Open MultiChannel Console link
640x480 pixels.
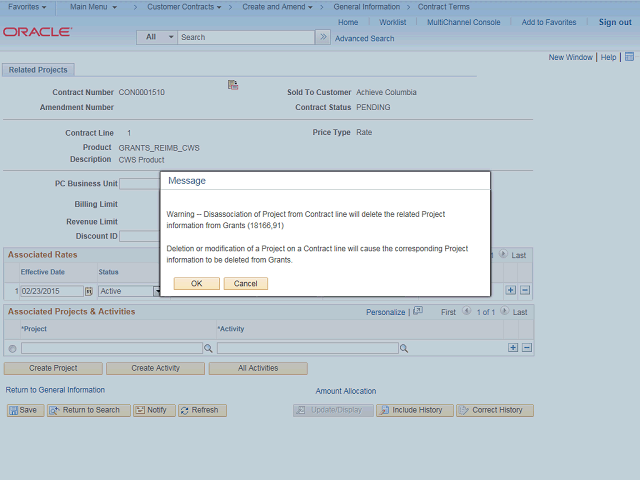463,22
